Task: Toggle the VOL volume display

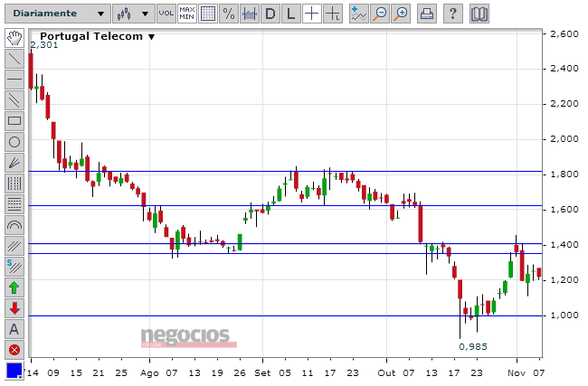Action: [166, 14]
